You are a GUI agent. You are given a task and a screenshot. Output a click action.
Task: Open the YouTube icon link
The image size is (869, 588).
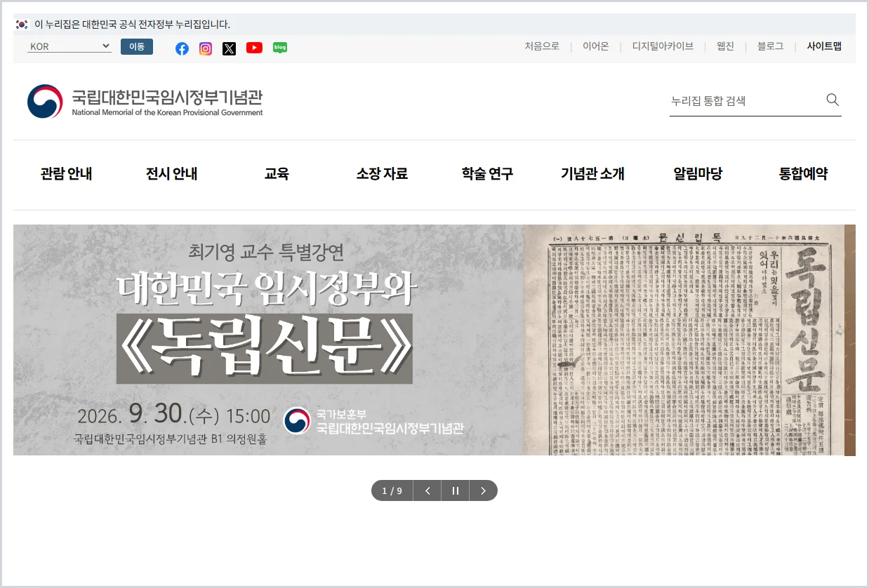point(254,48)
